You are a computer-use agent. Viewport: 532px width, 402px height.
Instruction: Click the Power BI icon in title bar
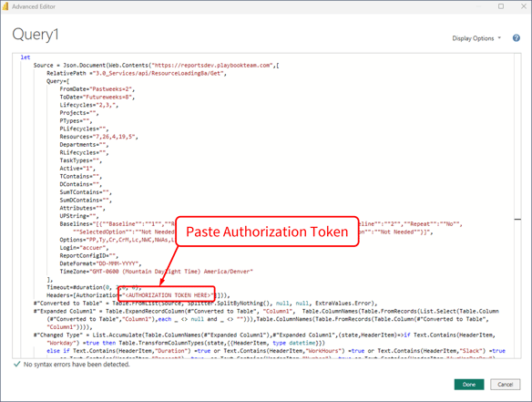click(5, 6)
